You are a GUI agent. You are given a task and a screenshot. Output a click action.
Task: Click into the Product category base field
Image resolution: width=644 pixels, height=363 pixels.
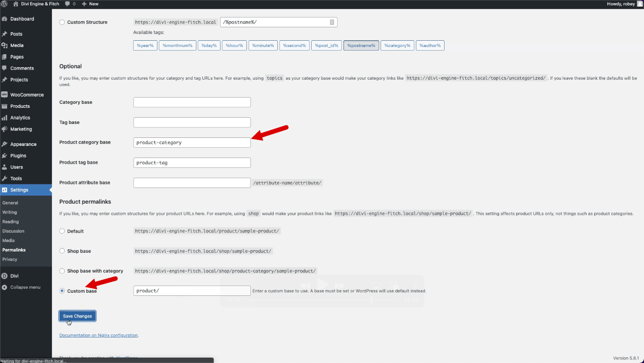click(192, 142)
